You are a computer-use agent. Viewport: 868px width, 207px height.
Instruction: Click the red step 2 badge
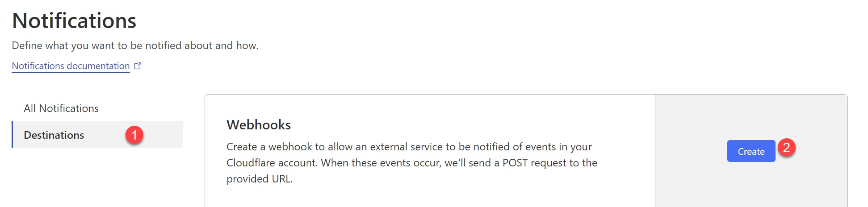click(x=787, y=147)
